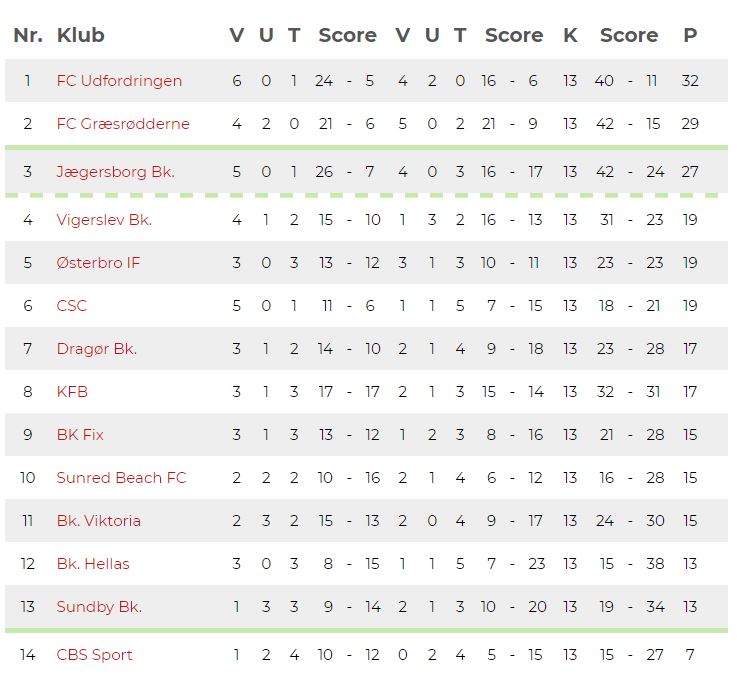Open the BK Fix club link
The height and width of the screenshot is (688, 737).
(80, 435)
